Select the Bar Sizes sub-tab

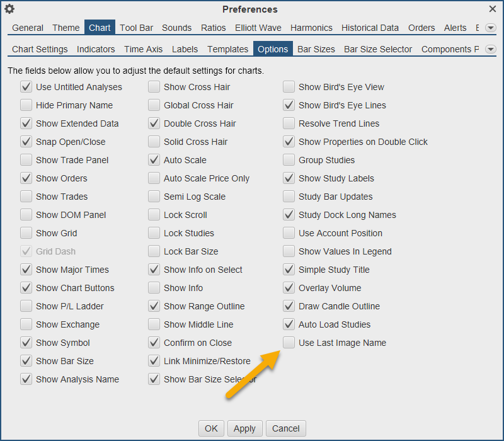point(316,49)
